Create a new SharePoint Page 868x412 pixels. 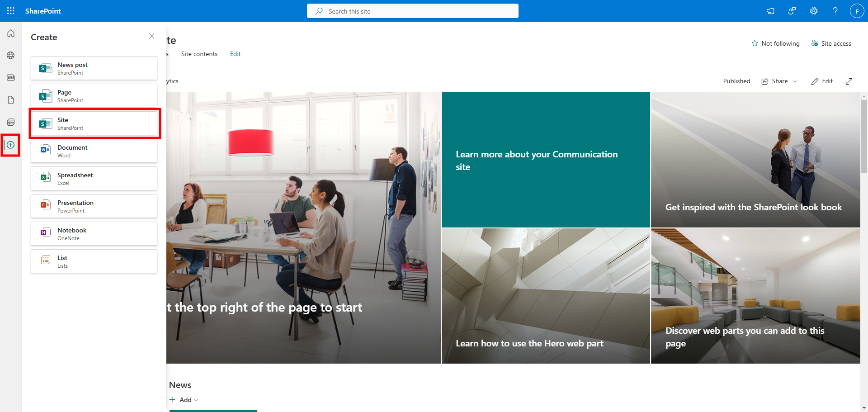[x=94, y=96]
